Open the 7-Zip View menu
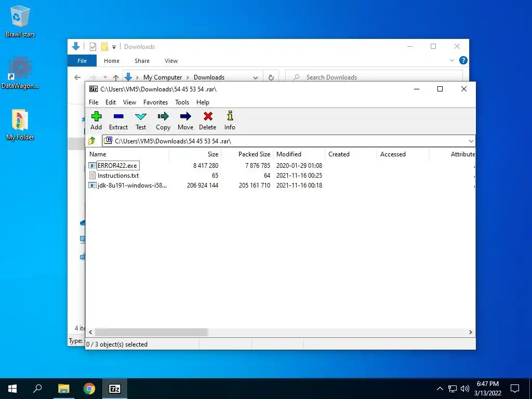This screenshot has height=399, width=532. tap(129, 102)
